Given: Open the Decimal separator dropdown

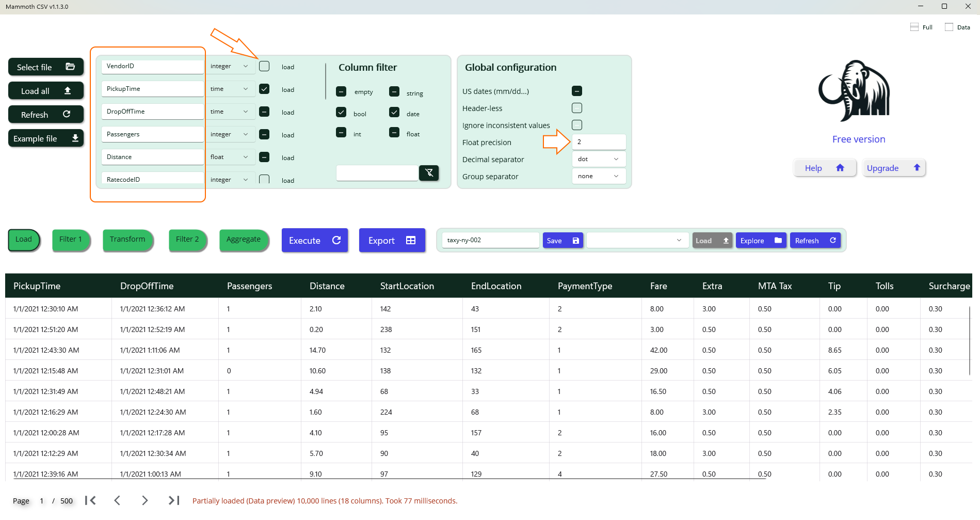Looking at the screenshot, I should (599, 159).
